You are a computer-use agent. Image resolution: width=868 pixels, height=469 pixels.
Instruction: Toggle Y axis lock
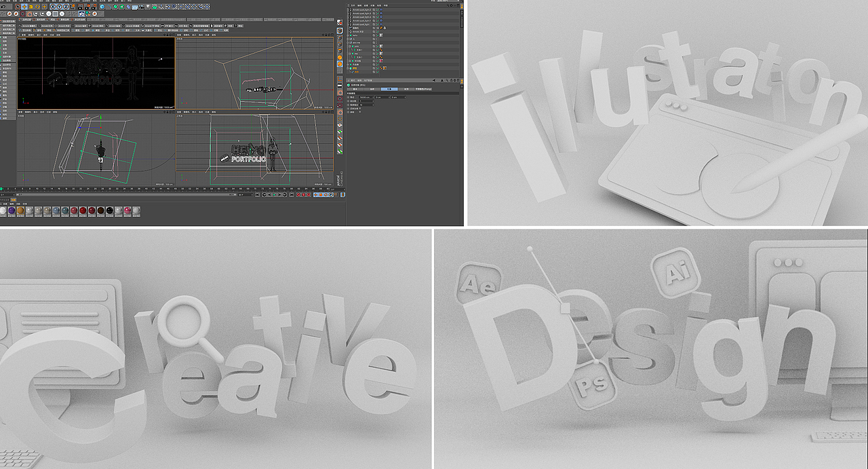(59, 7)
